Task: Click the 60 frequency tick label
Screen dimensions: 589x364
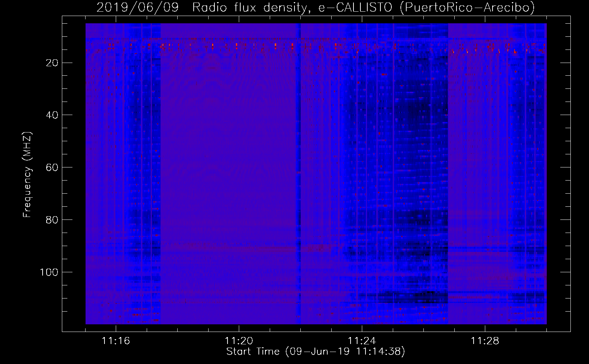Action: click(x=52, y=167)
